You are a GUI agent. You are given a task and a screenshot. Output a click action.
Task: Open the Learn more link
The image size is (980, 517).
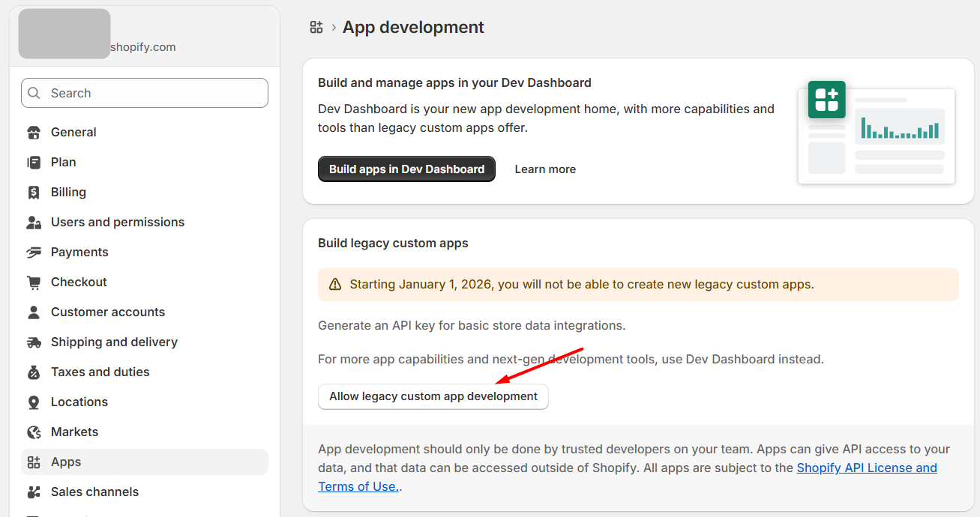tap(545, 169)
